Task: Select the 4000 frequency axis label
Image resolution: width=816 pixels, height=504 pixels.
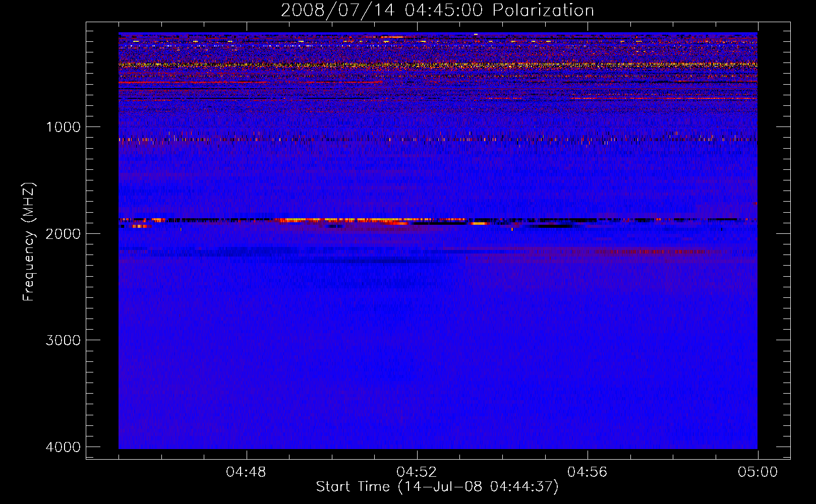Action: (63, 447)
